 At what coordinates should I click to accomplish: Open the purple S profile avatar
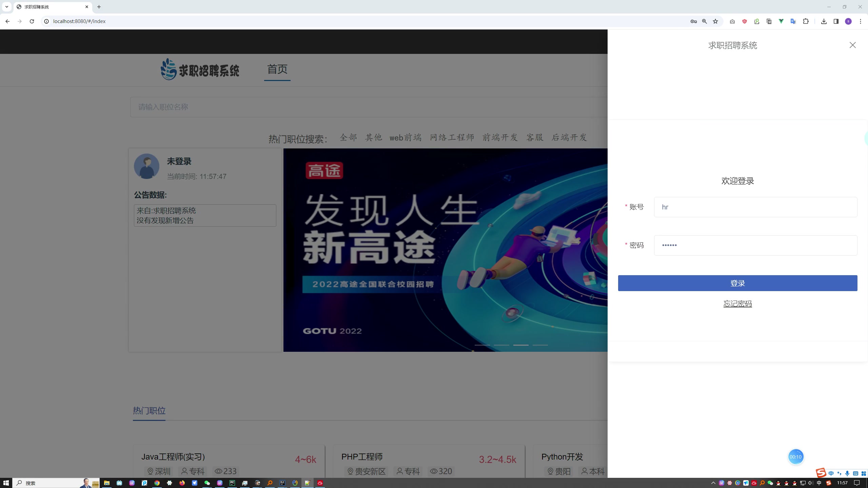pos(848,21)
